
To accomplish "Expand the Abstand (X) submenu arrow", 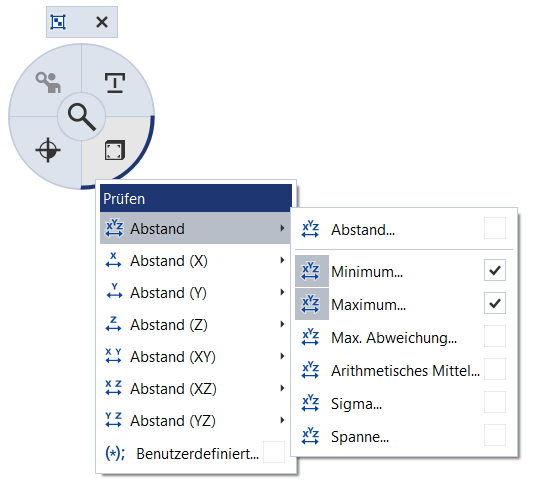I will click(x=282, y=261).
